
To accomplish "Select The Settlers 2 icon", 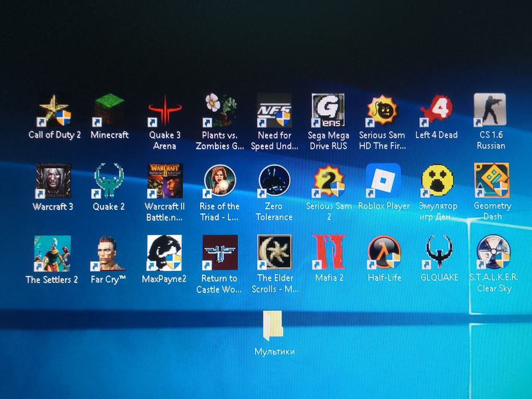I will [52, 254].
